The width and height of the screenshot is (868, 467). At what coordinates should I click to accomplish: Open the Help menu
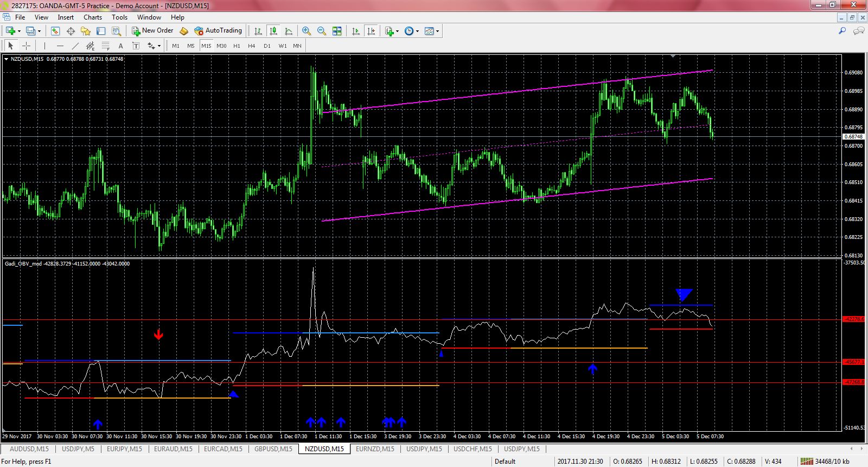pyautogui.click(x=177, y=17)
